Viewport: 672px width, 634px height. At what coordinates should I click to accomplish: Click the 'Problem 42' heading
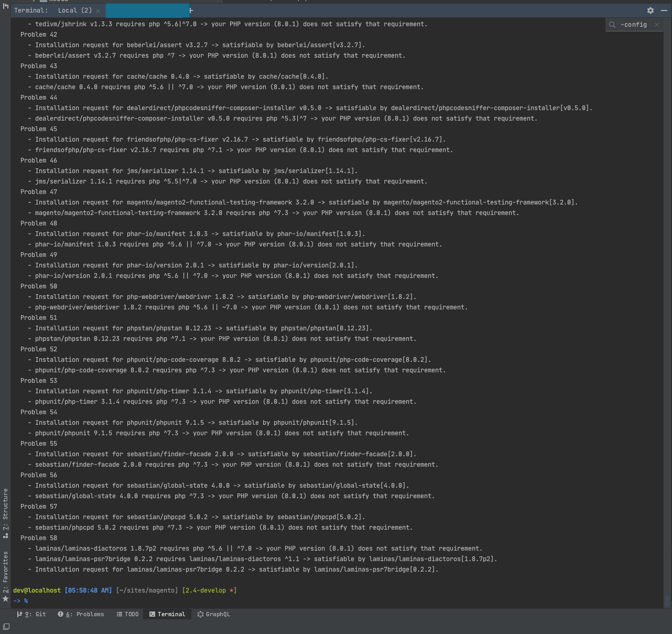39,35
